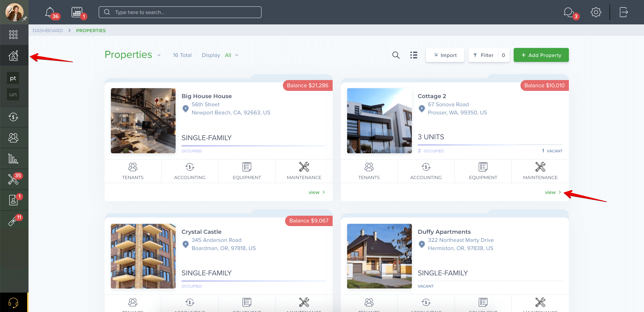The height and width of the screenshot is (312, 644).
Task: Click Big House House occupancy progress bar
Action: pyautogui.click(x=254, y=146)
